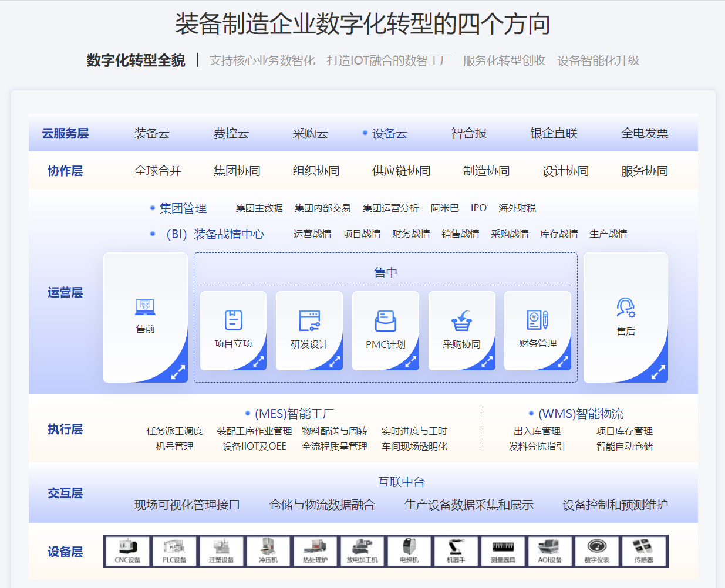Screen dimensions: 725x588
Task: Switch to 服务化转型创收 tab
Action: [504, 60]
